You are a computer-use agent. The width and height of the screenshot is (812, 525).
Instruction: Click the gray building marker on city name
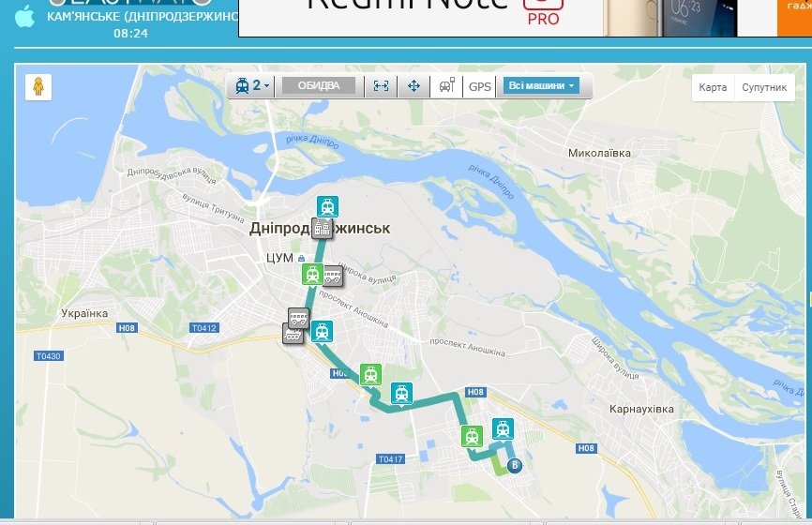[323, 228]
